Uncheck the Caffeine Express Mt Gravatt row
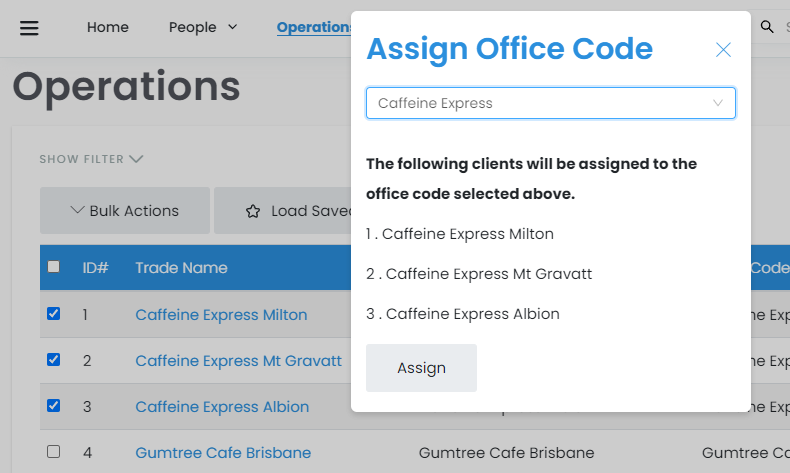Viewport: 790px width, 473px height. click(x=54, y=360)
